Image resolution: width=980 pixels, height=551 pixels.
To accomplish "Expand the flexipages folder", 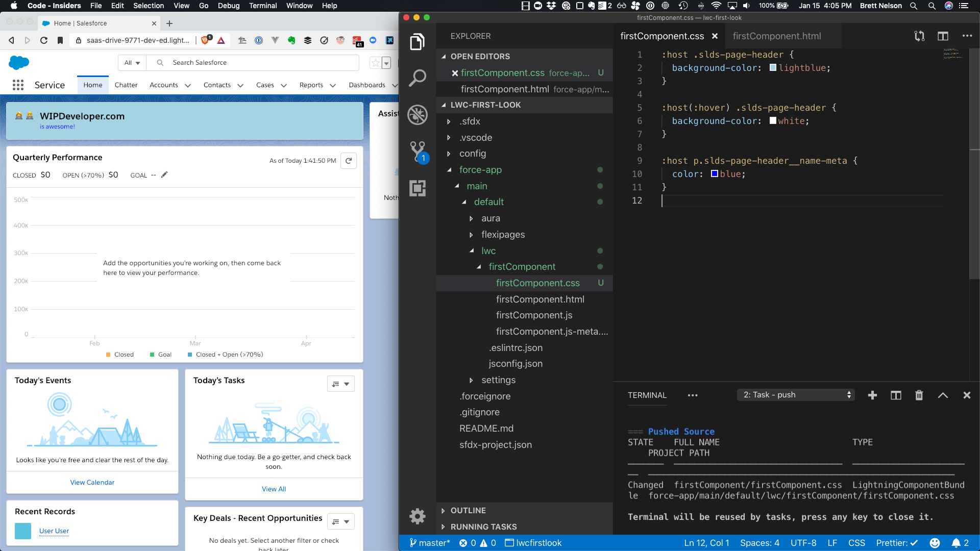I will [471, 235].
